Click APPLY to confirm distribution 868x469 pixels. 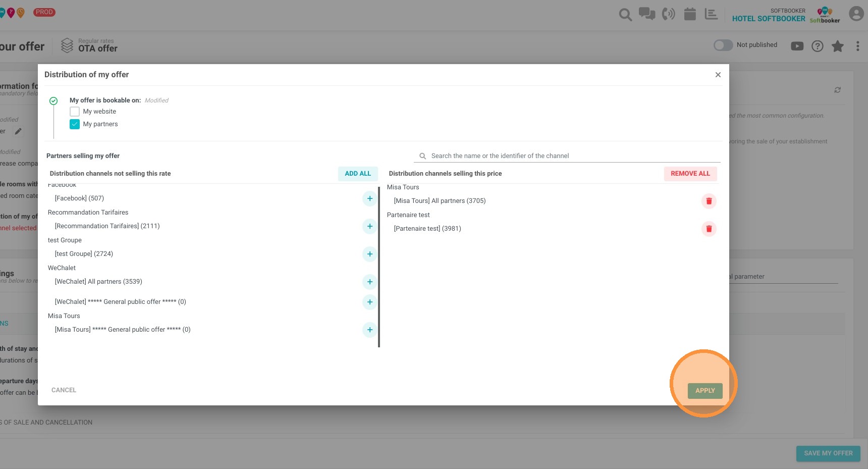click(705, 391)
